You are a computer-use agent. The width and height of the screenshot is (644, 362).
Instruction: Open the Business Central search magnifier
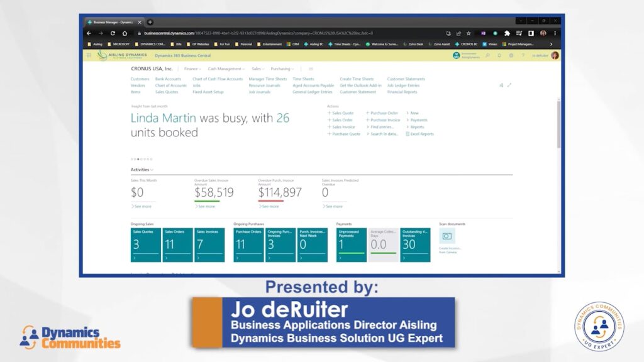[487, 55]
